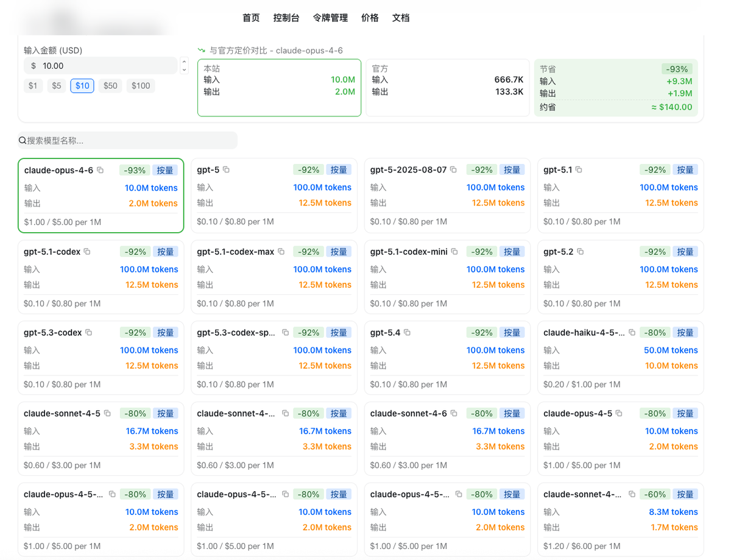Click the ≈ $140.00 savings value
This screenshot has height=560, width=731.
[x=672, y=107]
